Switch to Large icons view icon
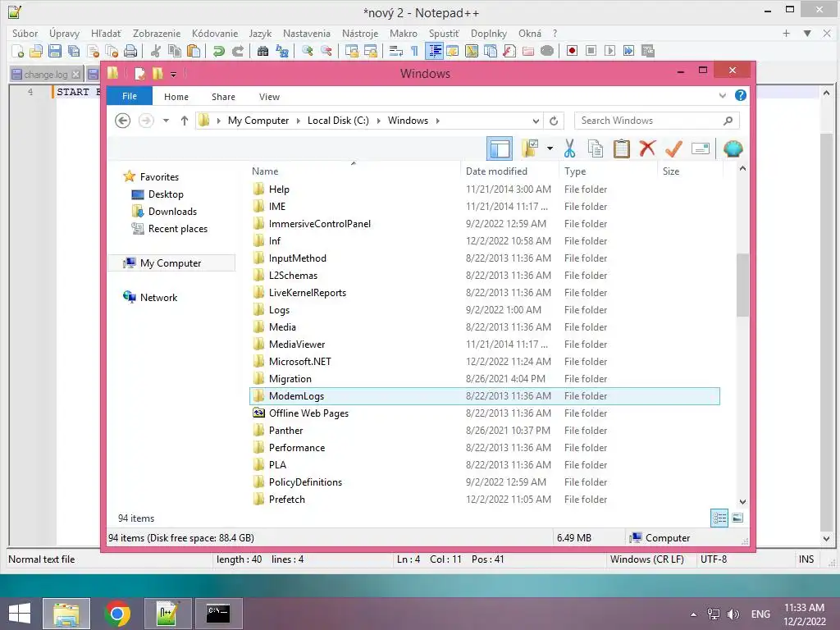 click(737, 518)
